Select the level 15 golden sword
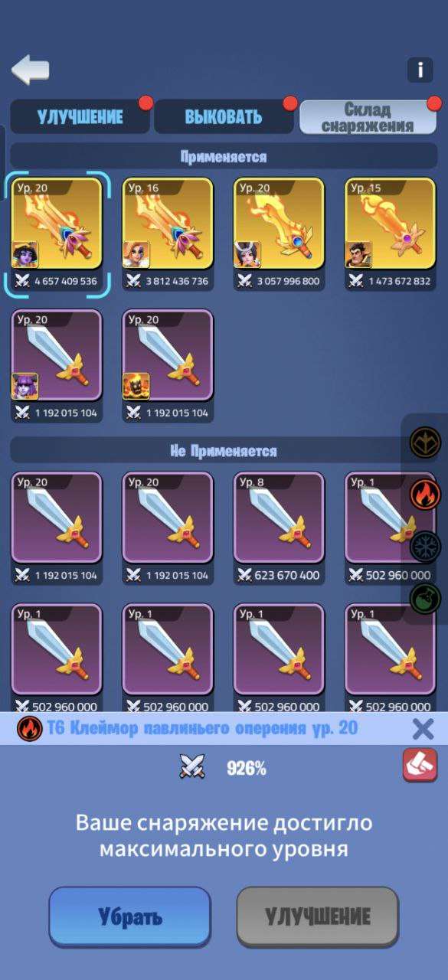448x980 pixels. tap(391, 234)
